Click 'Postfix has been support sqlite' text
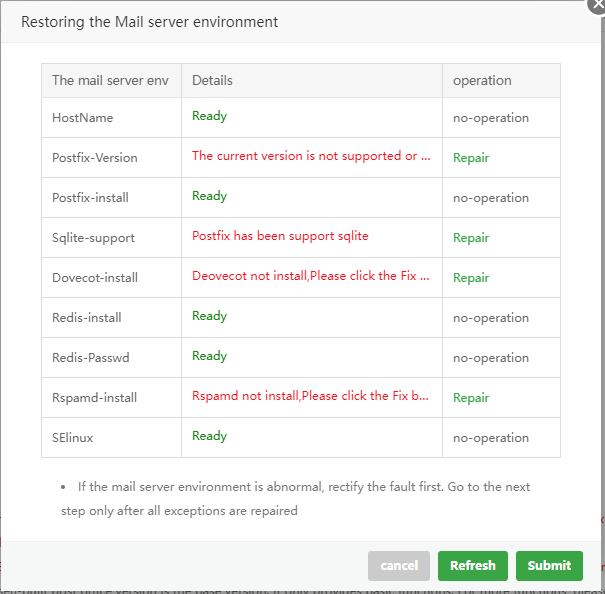The width and height of the screenshot is (605, 594). (280, 236)
